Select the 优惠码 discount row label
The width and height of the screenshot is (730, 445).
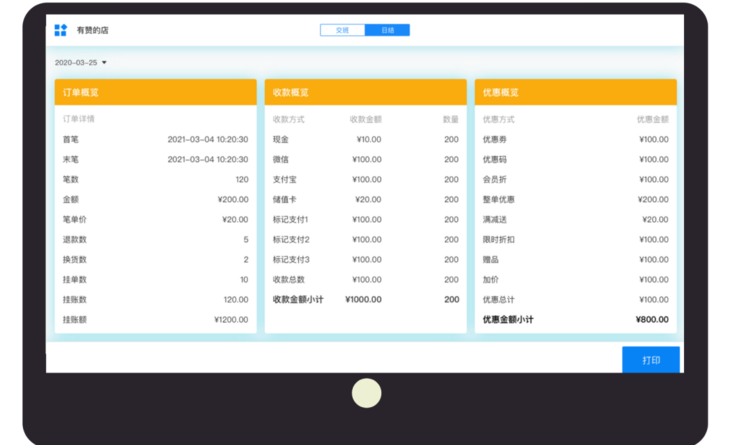point(494,159)
